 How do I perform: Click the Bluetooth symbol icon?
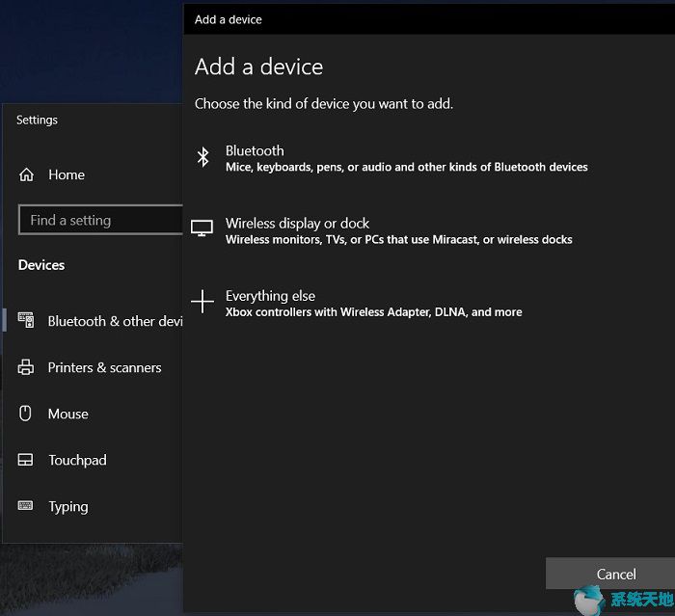[x=202, y=157]
